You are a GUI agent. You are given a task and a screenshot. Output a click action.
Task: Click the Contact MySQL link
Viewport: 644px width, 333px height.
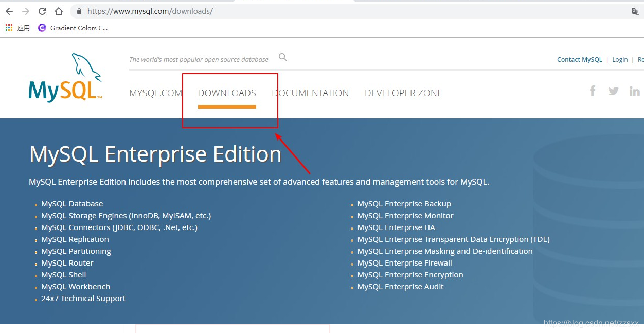579,60
